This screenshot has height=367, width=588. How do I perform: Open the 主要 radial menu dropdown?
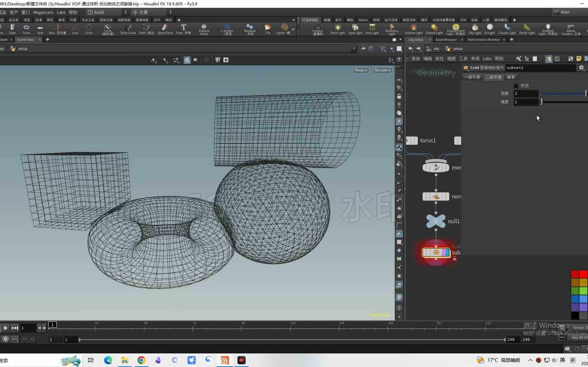click(x=152, y=12)
